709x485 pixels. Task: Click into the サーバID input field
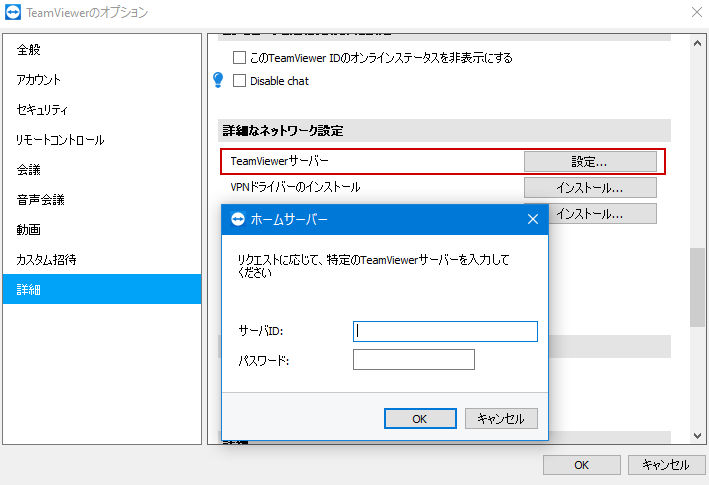coord(445,331)
